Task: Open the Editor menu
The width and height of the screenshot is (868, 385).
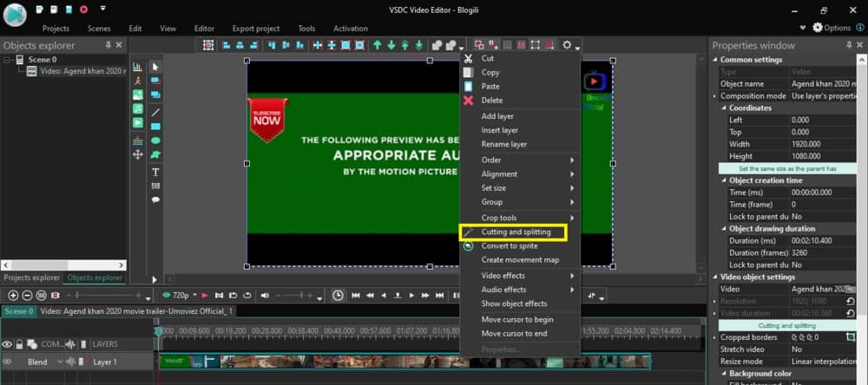Action: click(204, 29)
